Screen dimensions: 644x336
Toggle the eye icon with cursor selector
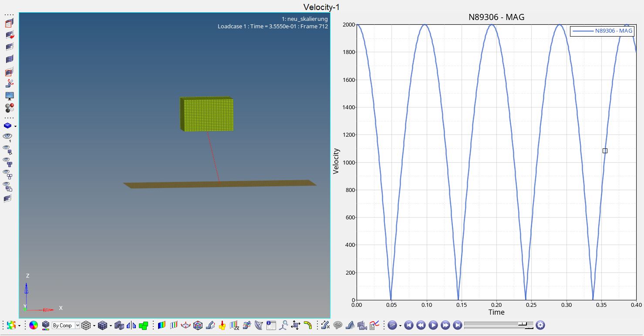tap(8, 150)
